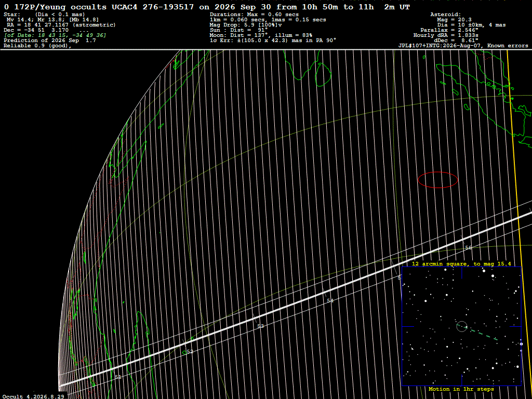Click the '12 arcmin square, to mag 15.4' label
Screen dimensions: 532x399
pos(461,263)
